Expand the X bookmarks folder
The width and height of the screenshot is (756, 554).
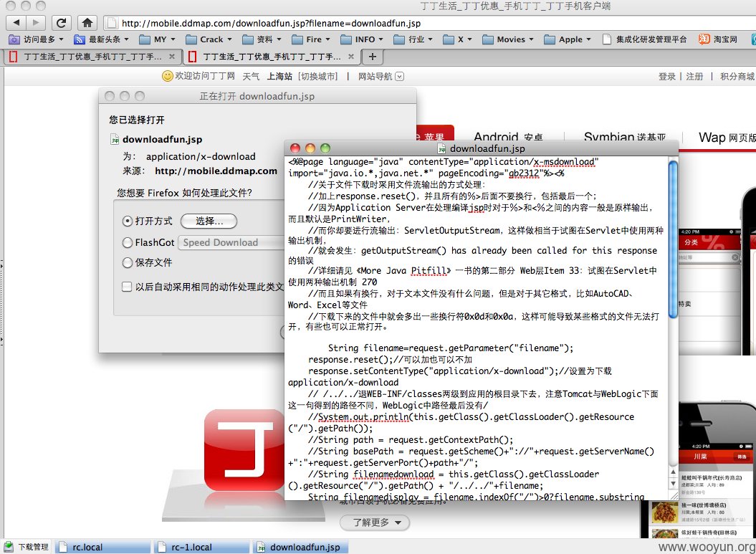click(458, 39)
